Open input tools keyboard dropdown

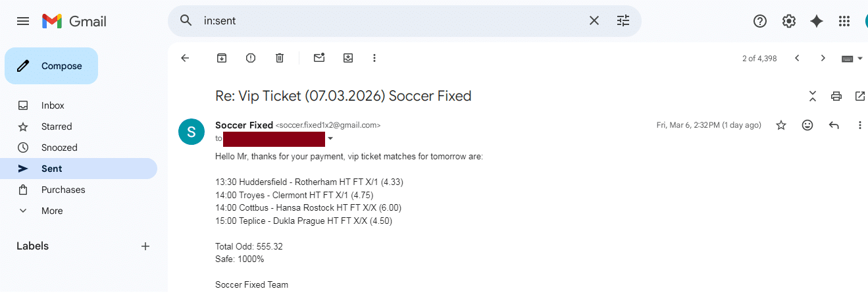tap(852, 59)
